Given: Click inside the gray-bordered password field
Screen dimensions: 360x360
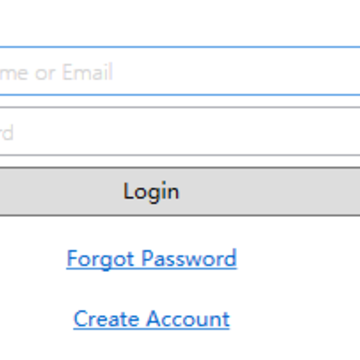Looking at the screenshot, I should point(180,131).
